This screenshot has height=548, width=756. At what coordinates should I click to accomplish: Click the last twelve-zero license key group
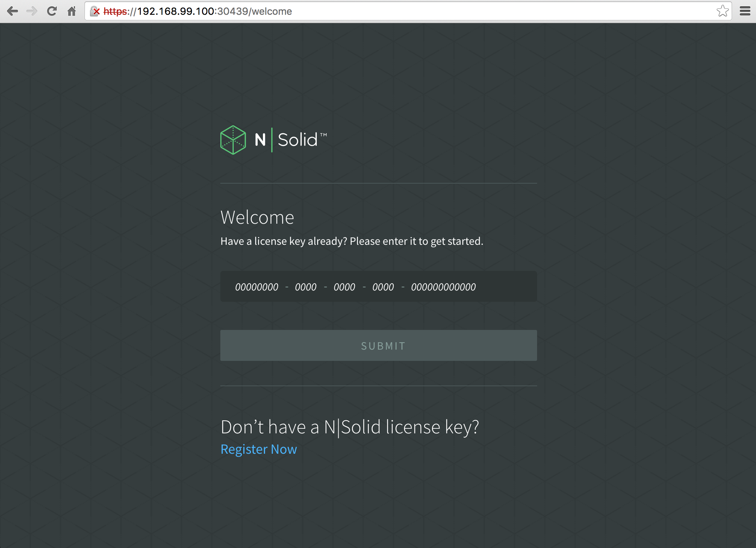tap(443, 287)
